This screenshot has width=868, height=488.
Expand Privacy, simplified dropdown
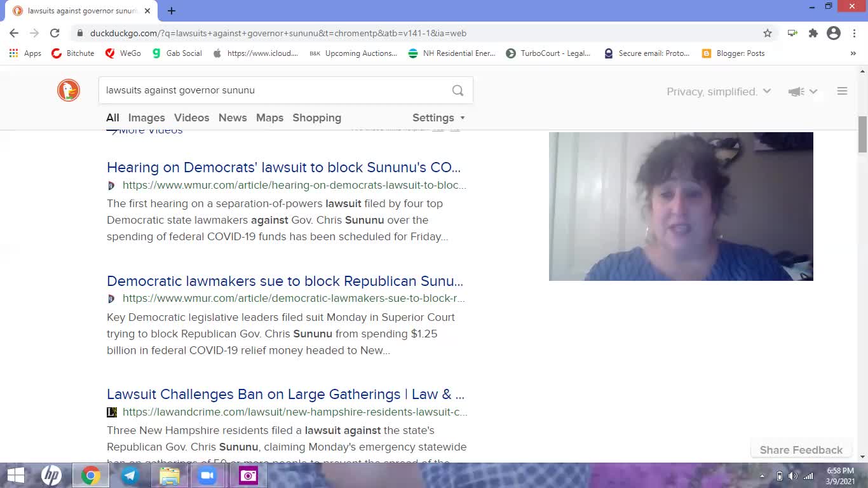click(x=718, y=91)
